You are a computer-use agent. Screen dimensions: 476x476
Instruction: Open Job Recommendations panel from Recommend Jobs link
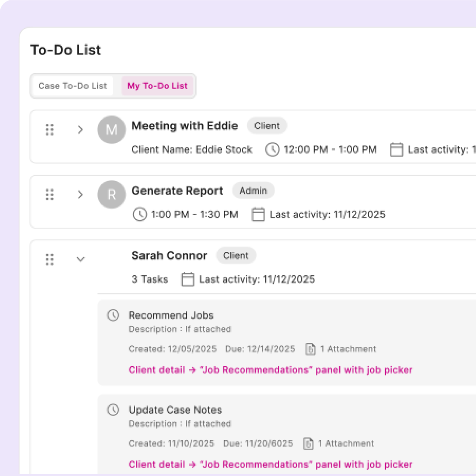(270, 370)
